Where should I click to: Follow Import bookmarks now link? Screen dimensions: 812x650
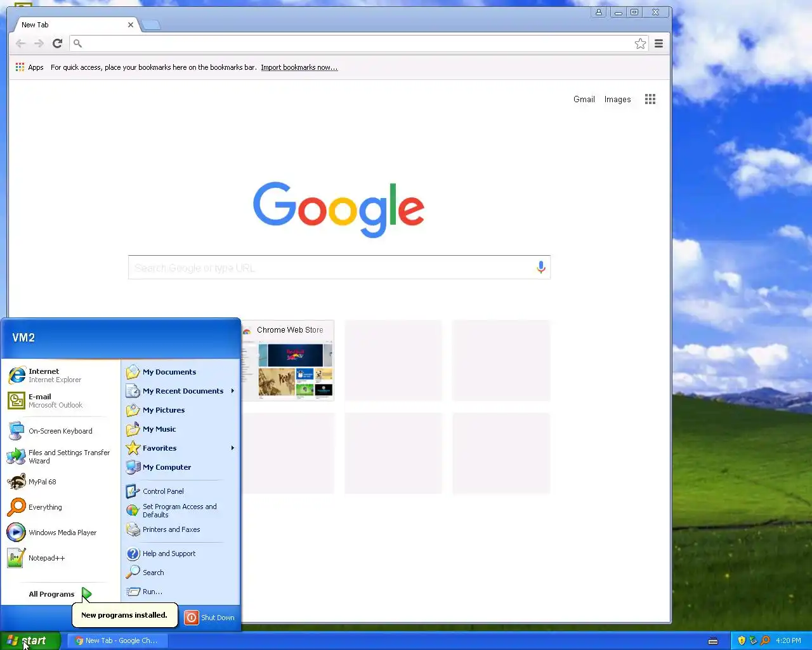pos(299,67)
